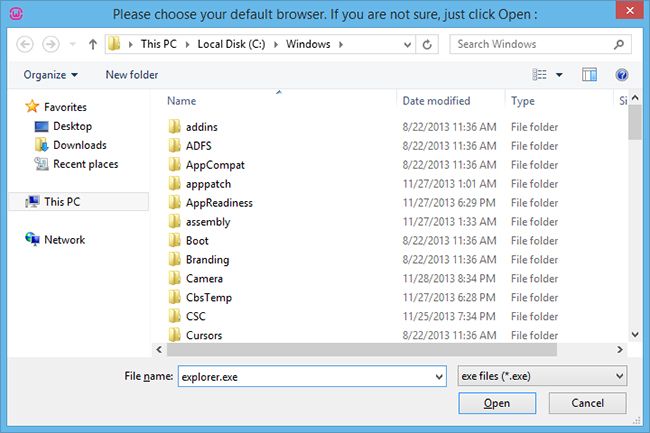Image resolution: width=650 pixels, height=433 pixels.
Task: Expand the File name history dropdown
Action: pos(439,377)
